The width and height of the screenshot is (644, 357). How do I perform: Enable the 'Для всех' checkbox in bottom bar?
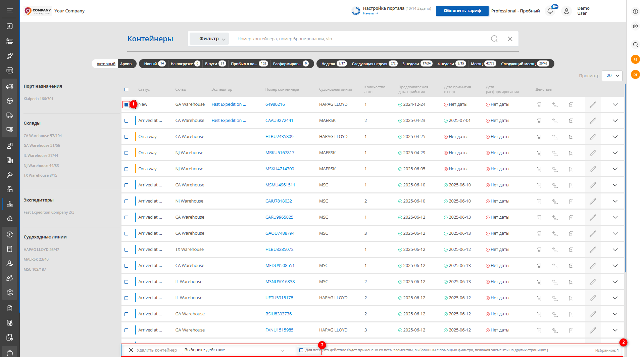point(301,350)
